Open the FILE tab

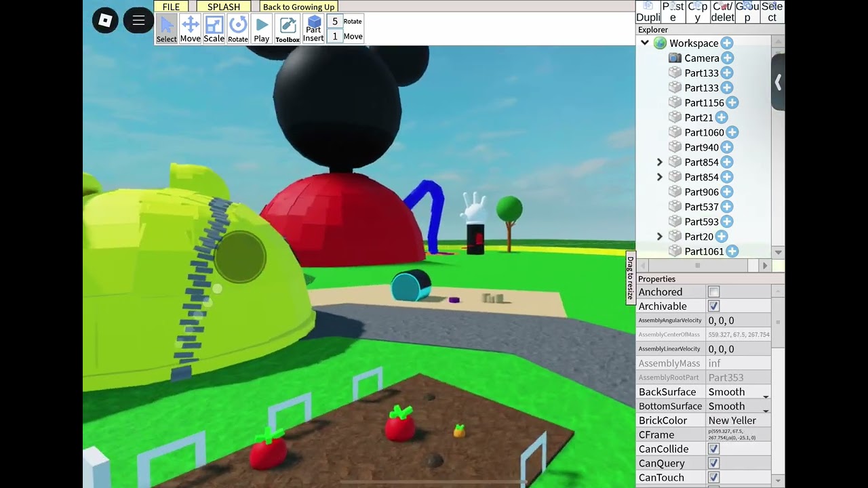pos(171,7)
